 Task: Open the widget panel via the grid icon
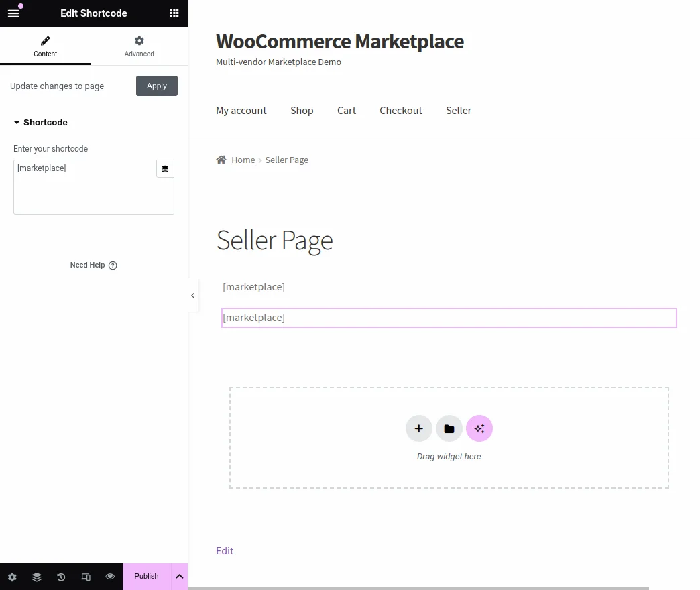coord(174,13)
